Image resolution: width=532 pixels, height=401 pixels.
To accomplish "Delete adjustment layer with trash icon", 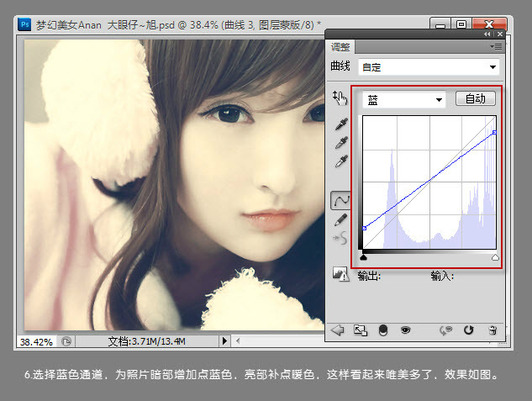I will pos(493,330).
